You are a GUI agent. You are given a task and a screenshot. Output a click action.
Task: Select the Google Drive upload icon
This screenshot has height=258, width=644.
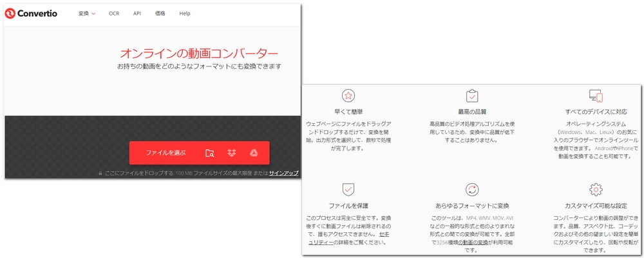point(253,153)
